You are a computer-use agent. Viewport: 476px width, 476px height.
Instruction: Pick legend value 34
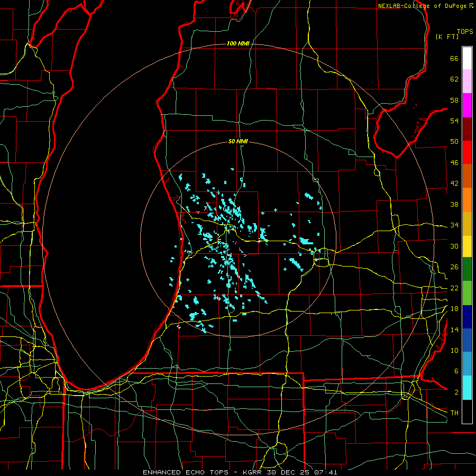point(454,225)
